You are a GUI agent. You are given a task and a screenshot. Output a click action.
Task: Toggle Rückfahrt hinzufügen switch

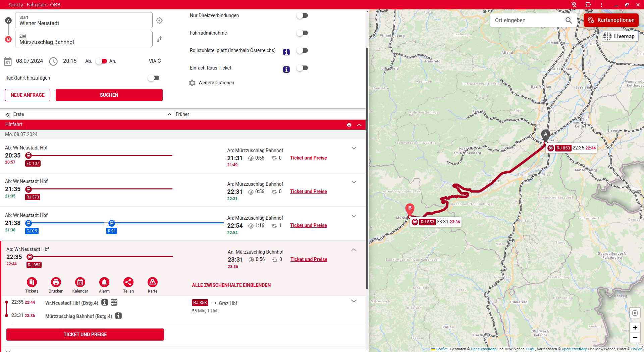154,78
